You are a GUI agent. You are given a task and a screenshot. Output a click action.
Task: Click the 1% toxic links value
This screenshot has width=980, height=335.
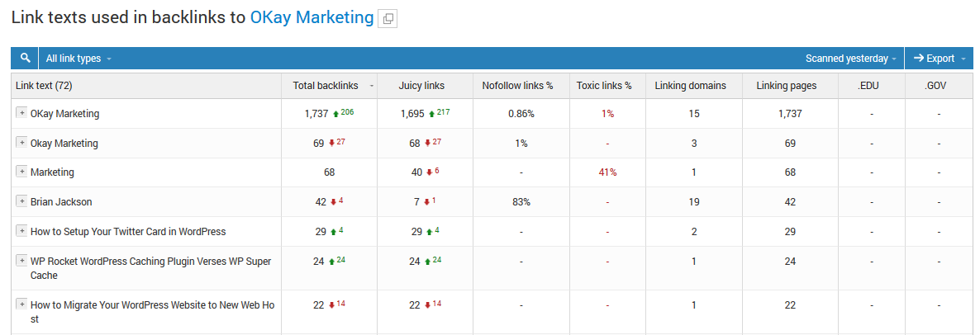607,114
